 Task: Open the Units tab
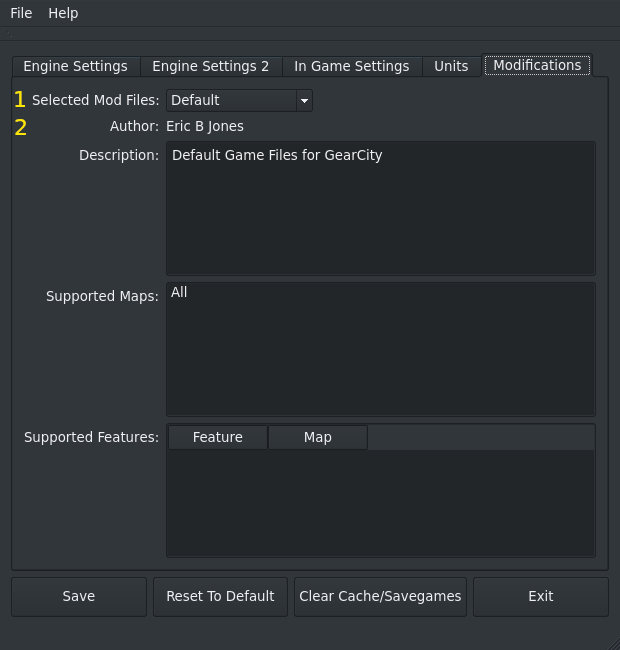point(451,66)
